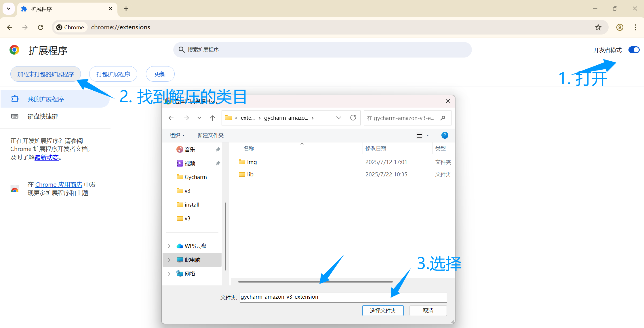Screen dimensions: 644x328
Task: Reload the extensions page
Action: [41, 27]
